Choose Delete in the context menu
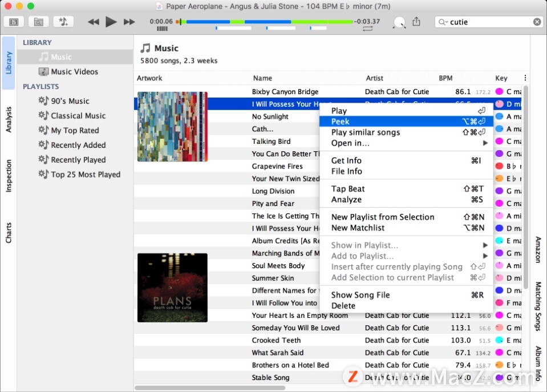 [x=406, y=306]
